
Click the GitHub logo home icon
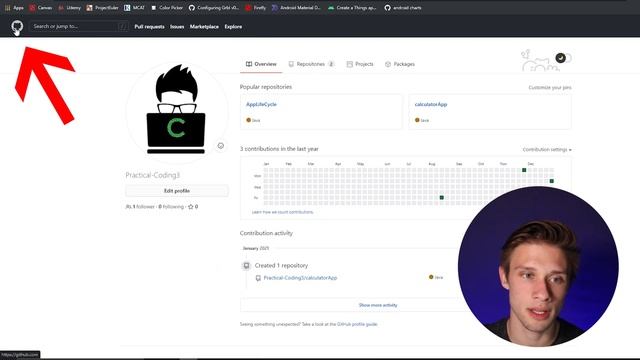17,27
